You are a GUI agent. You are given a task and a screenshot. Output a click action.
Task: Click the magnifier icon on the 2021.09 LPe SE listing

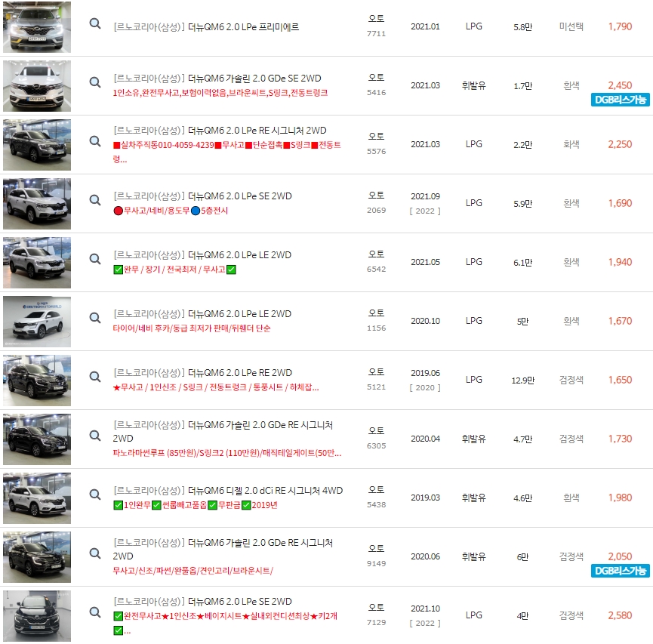point(94,199)
